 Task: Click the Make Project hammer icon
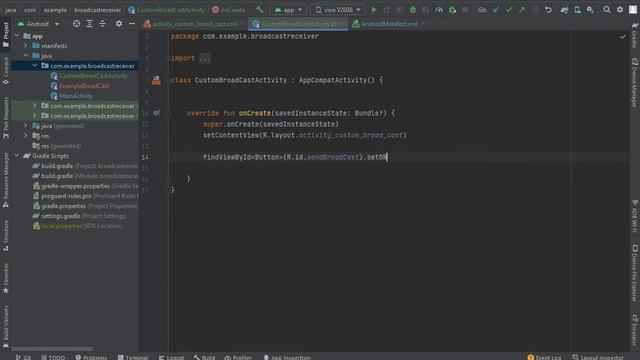[x=260, y=9]
